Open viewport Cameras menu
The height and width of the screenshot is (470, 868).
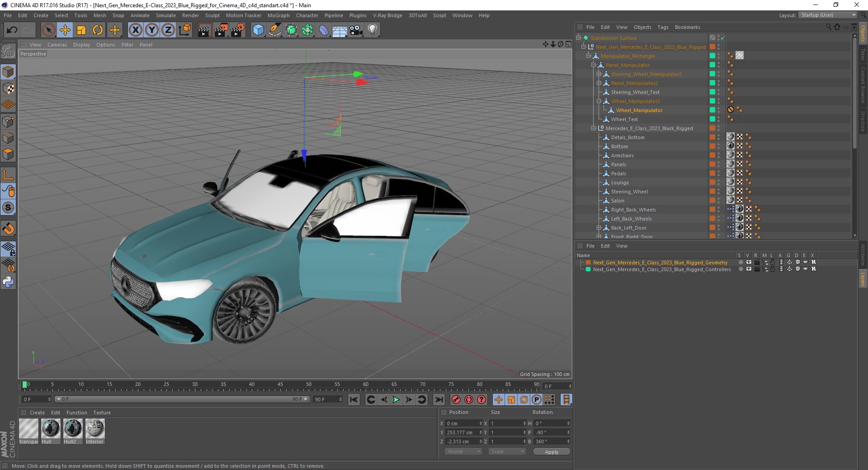(x=57, y=45)
